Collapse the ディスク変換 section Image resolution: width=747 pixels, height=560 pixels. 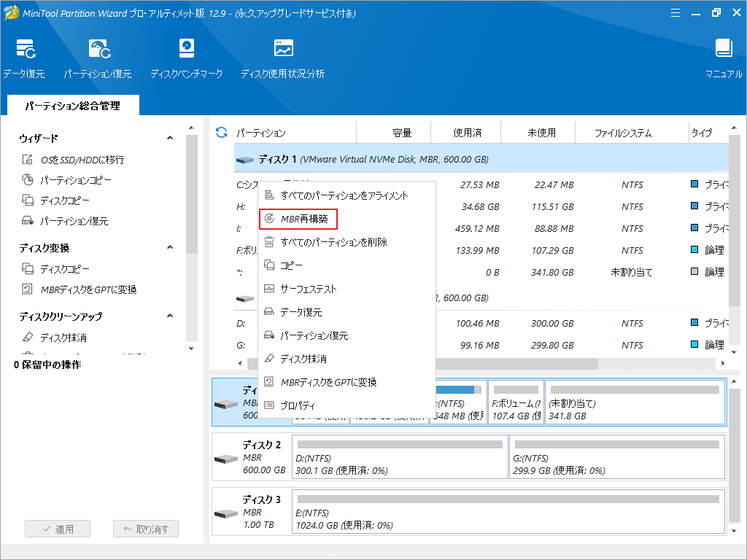[x=170, y=248]
